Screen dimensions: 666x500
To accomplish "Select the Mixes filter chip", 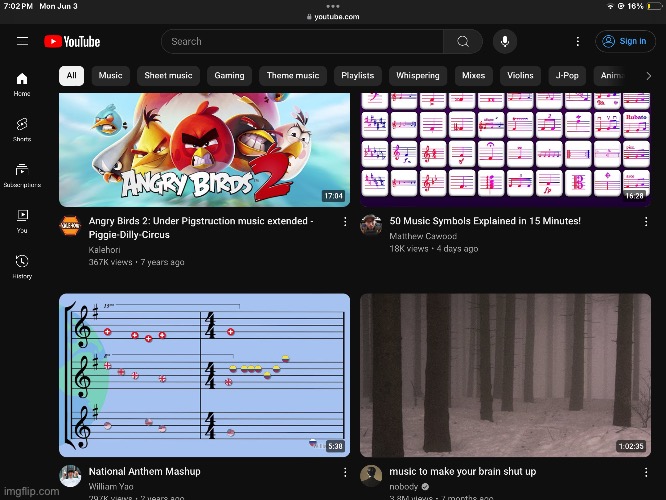I will coord(474,76).
